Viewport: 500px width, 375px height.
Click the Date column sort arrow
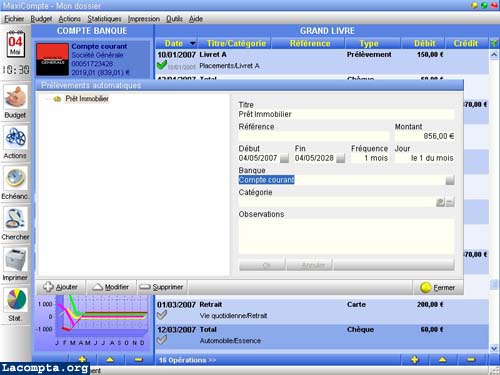pos(192,43)
